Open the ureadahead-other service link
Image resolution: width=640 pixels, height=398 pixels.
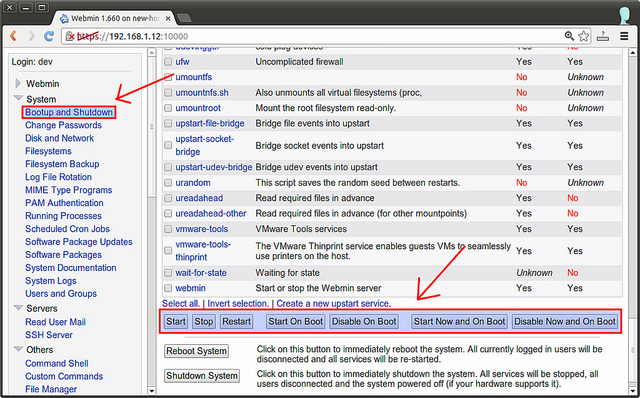pyautogui.click(x=211, y=213)
